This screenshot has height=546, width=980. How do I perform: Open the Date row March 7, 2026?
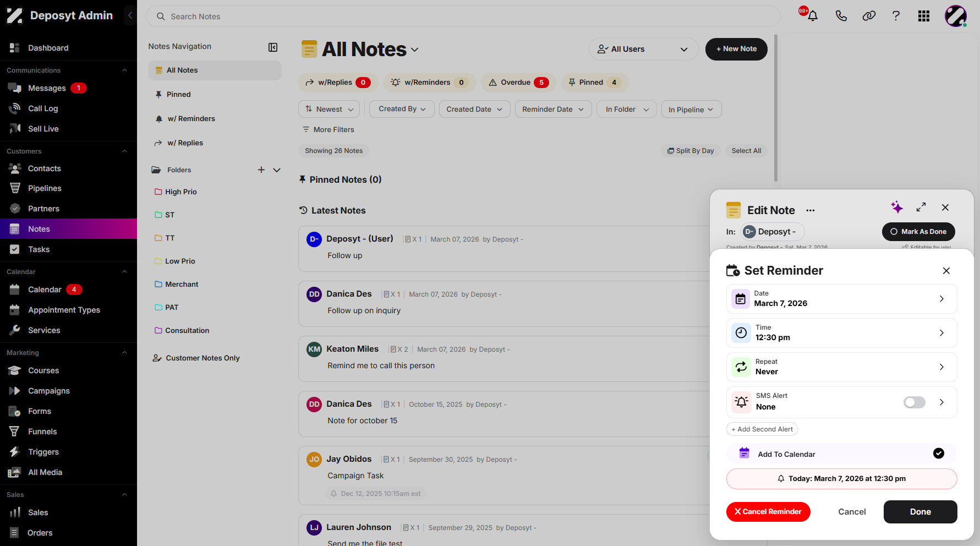[x=841, y=299]
